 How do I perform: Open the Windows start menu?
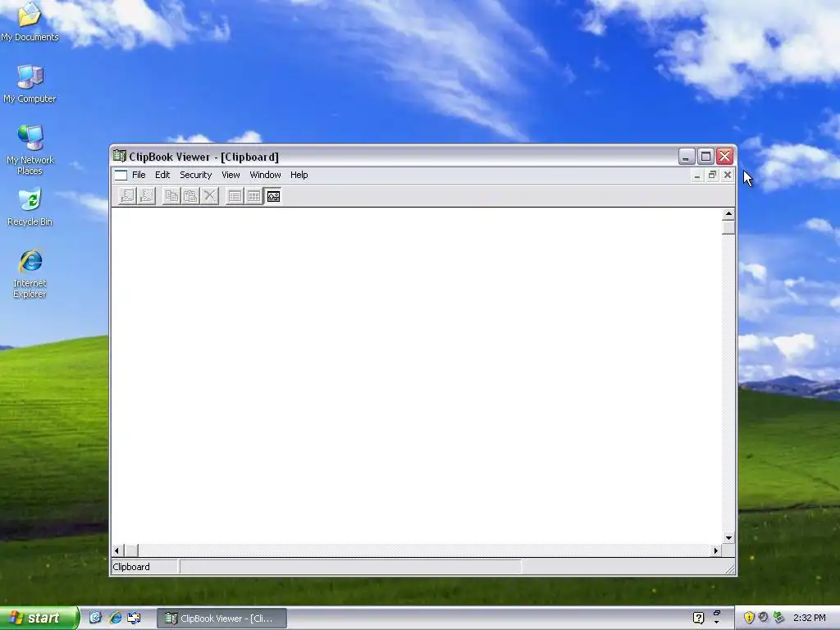tap(39, 619)
